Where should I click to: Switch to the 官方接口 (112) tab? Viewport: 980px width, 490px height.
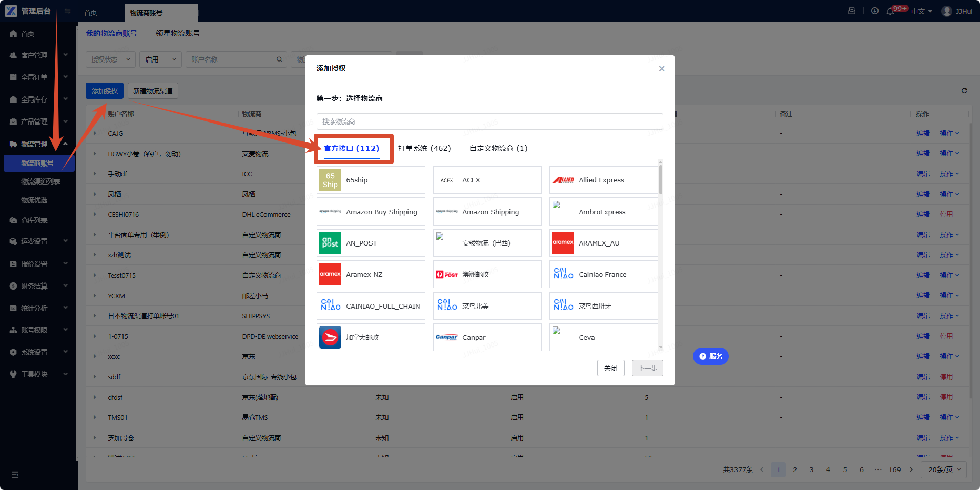(352, 148)
